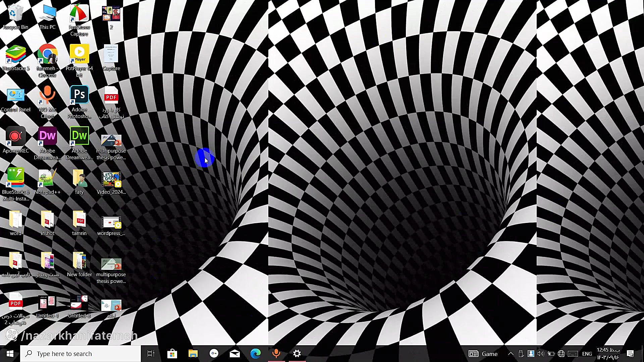Select the Video_2024 video file
The width and height of the screenshot is (644, 362).
[111, 183]
